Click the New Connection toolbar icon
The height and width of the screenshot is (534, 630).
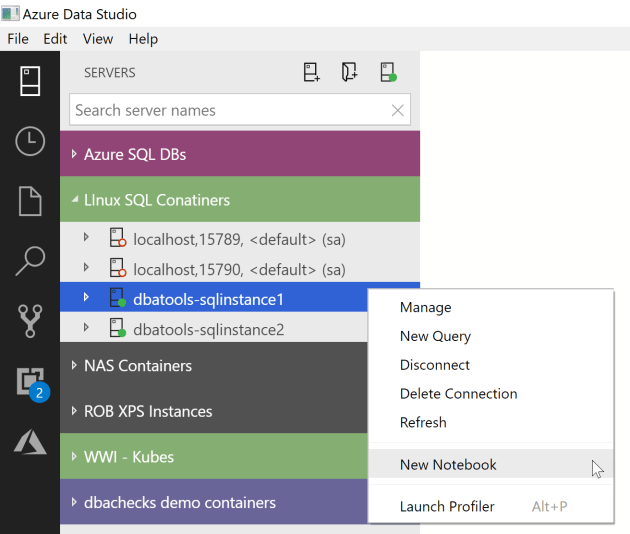(312, 72)
